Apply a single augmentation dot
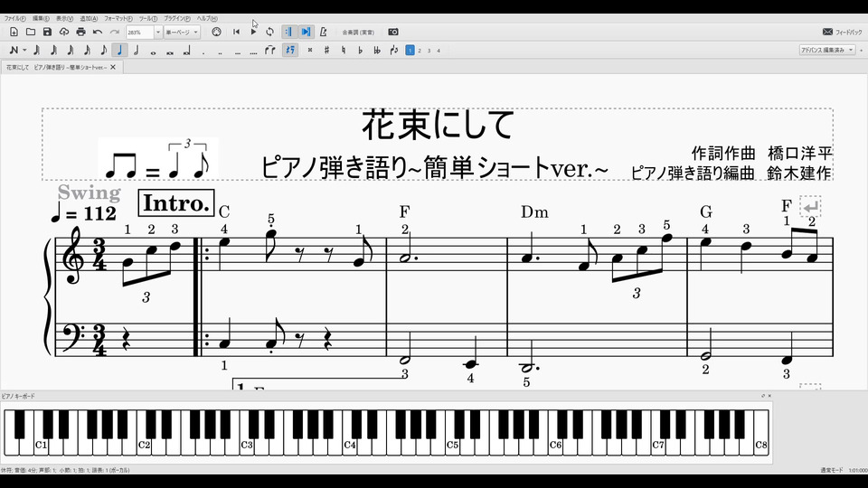This screenshot has height=488, width=868. pyautogui.click(x=203, y=53)
